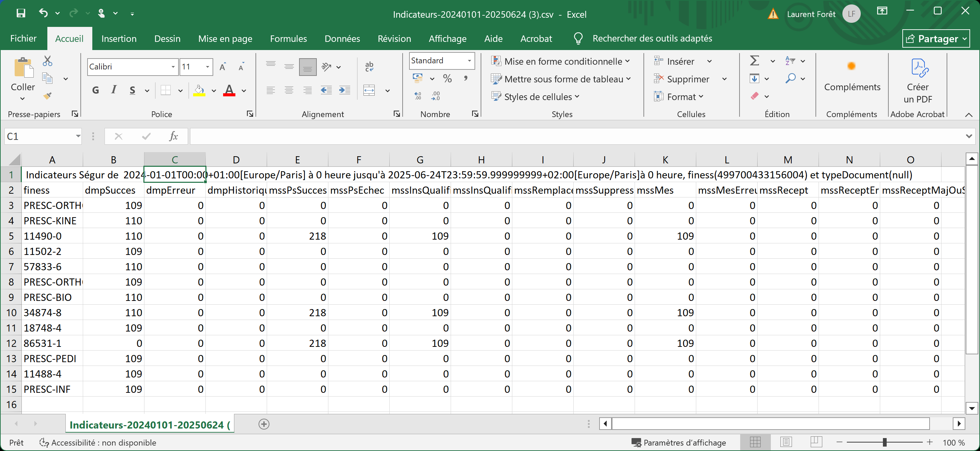Click the Format Painter brush icon

click(48, 96)
